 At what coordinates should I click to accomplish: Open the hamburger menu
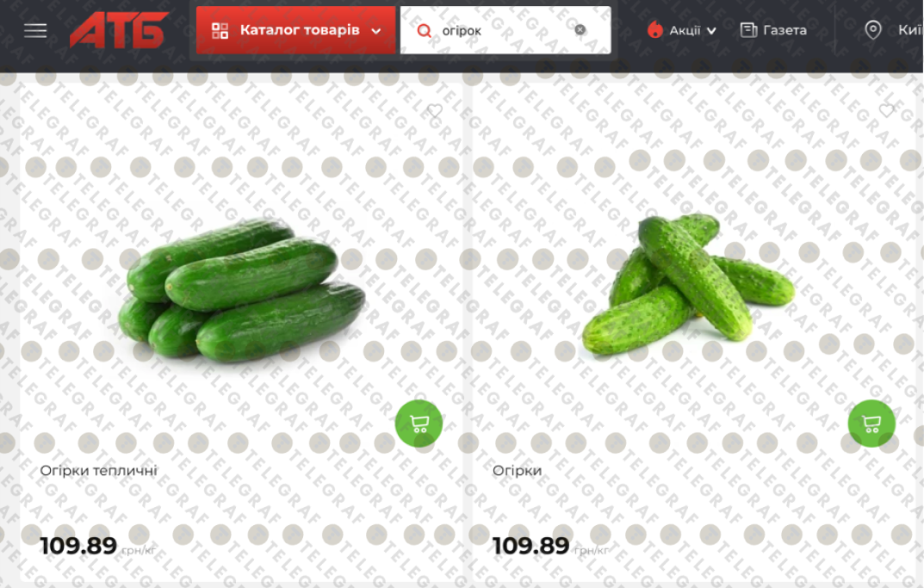click(35, 31)
